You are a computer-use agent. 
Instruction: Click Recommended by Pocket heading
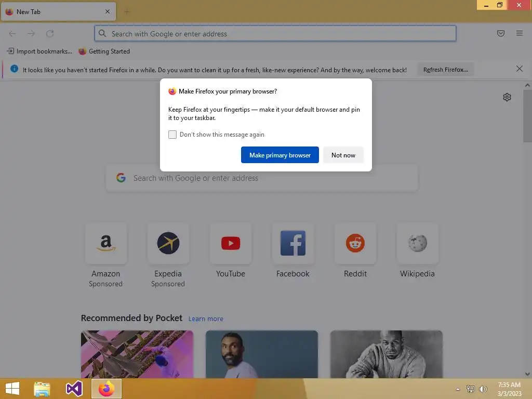tap(131, 318)
